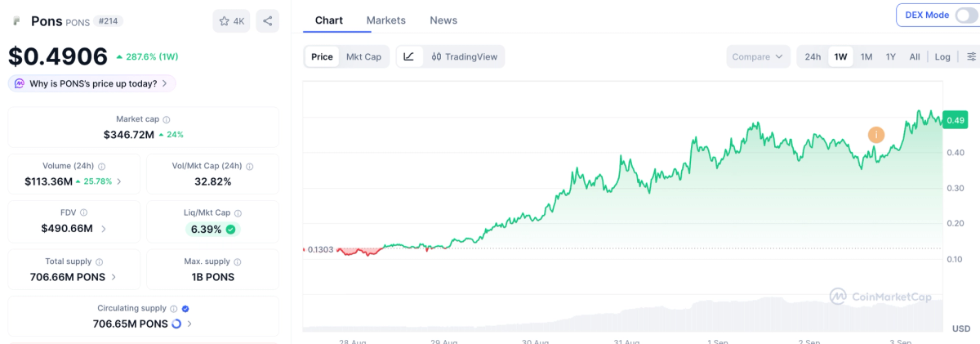
Task: Switch to the Markets tab
Action: 385,20
